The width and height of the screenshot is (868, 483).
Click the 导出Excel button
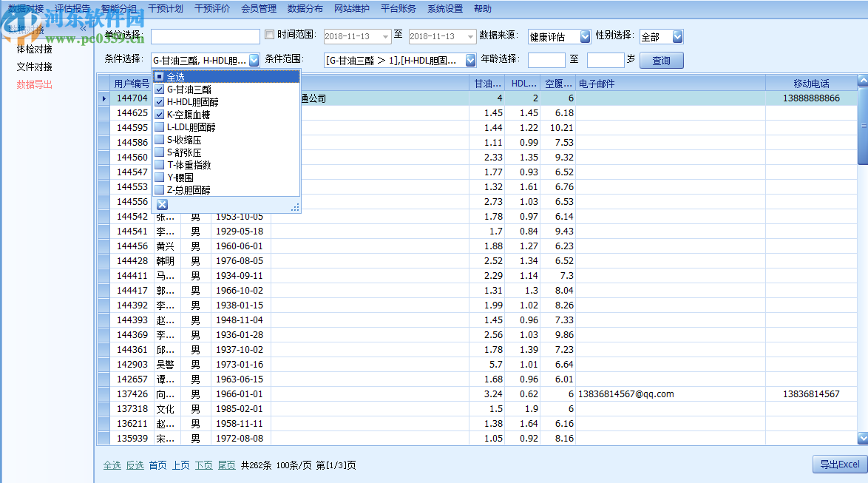[838, 465]
